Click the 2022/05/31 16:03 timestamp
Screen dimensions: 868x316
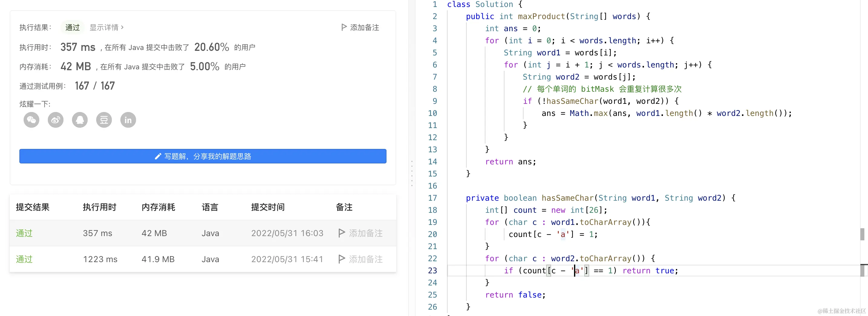(287, 233)
